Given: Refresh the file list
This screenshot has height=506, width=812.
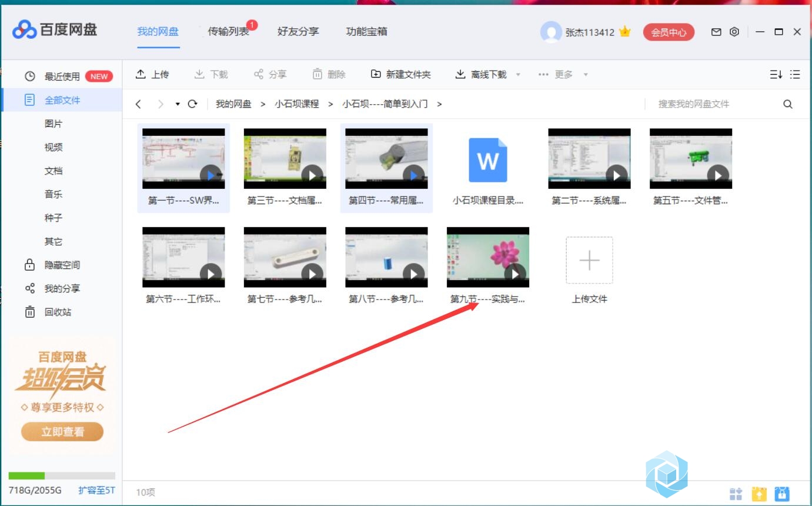Looking at the screenshot, I should pos(192,104).
